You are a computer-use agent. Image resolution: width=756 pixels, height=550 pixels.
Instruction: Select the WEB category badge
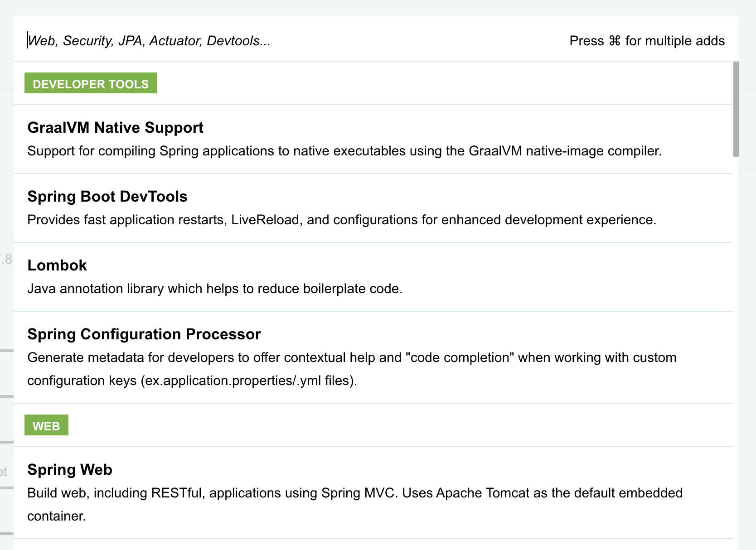click(x=46, y=425)
